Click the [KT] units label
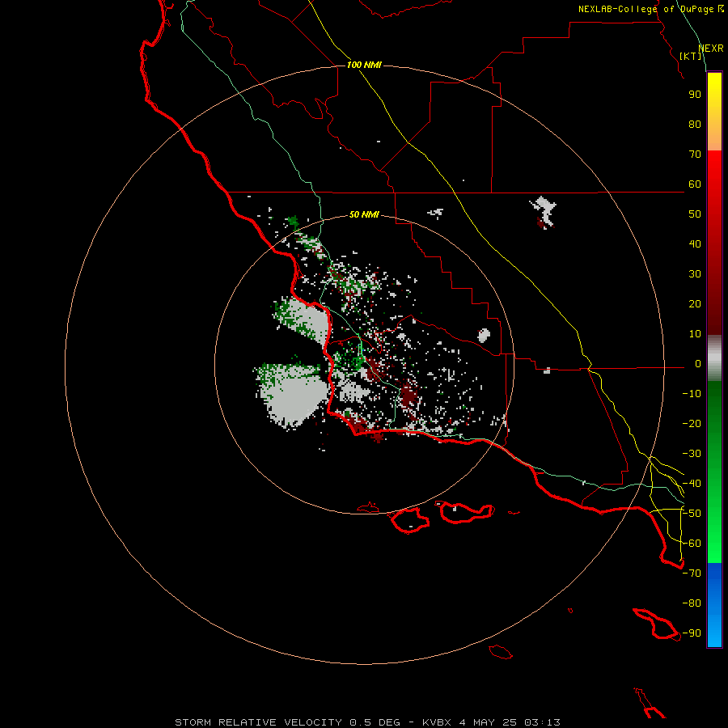This screenshot has width=728, height=728. (691, 56)
